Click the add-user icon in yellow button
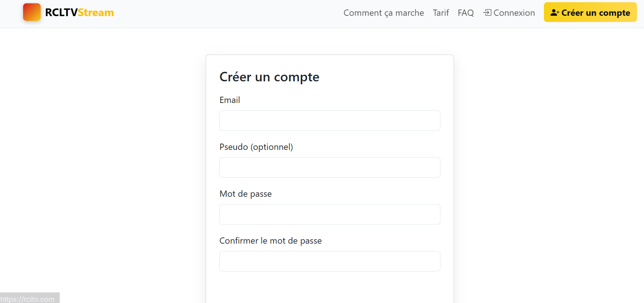 pos(555,12)
